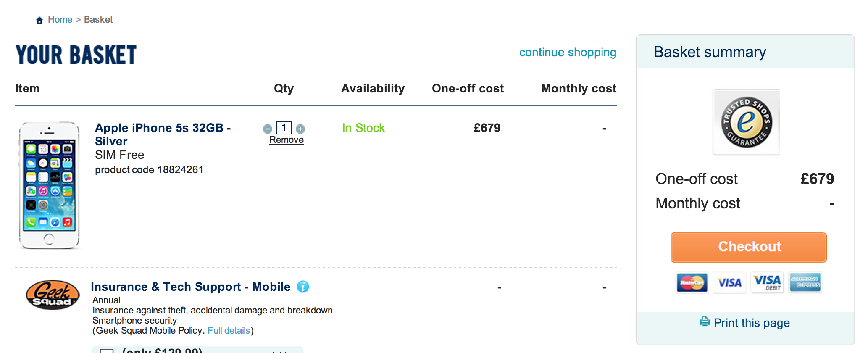Decrease iPhone quantity with minus icon
Image resolution: width=868 pixels, height=353 pixels.
(268, 129)
